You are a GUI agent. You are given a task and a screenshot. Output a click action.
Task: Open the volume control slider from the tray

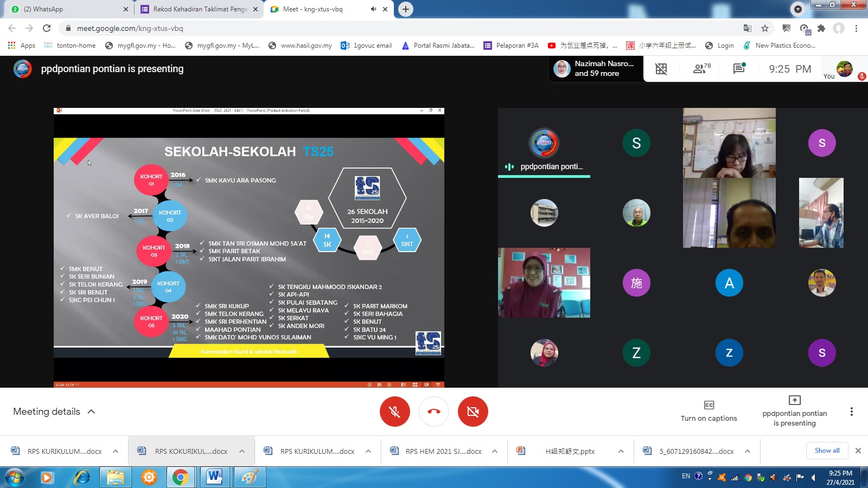775,478
